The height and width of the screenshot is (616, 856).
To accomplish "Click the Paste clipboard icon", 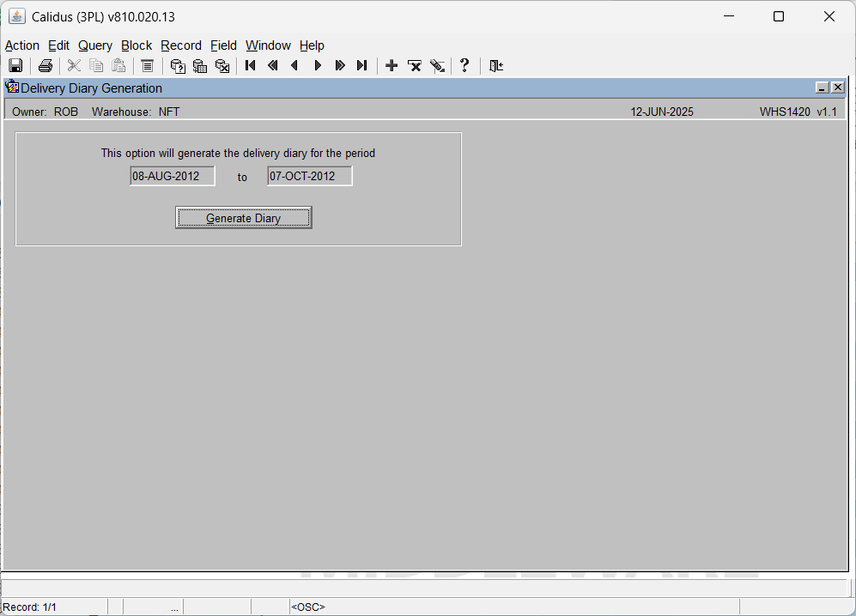I will (x=118, y=66).
